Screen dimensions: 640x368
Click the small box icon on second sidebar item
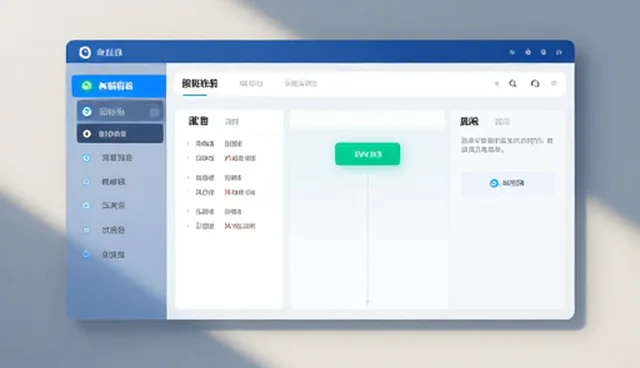point(154,112)
